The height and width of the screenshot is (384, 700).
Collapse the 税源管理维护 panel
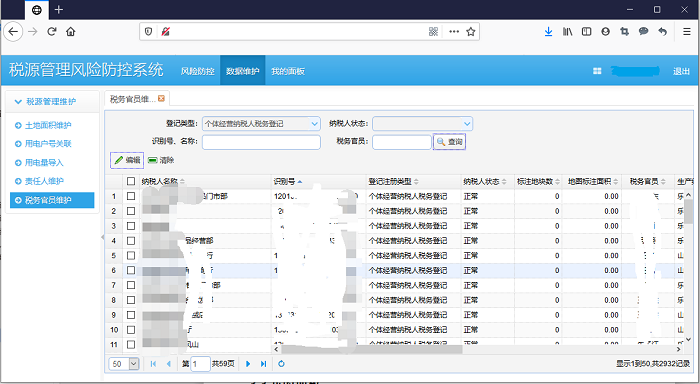tap(18, 102)
